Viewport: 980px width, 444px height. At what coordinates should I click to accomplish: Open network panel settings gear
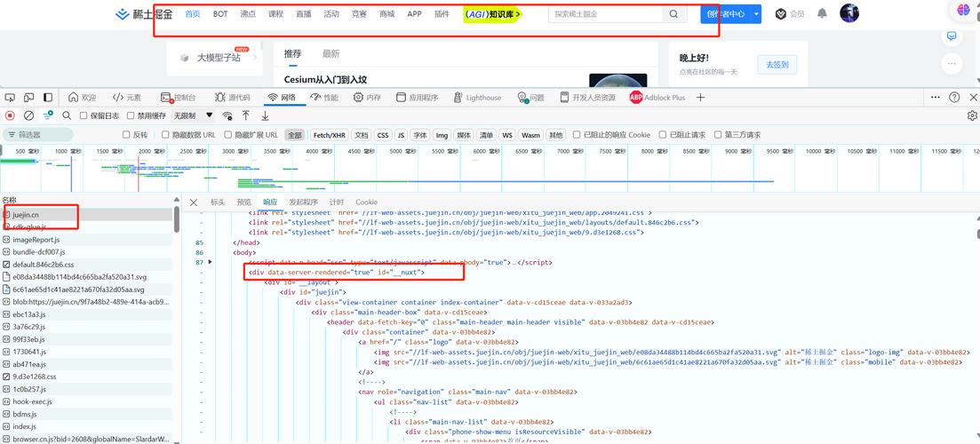972,115
